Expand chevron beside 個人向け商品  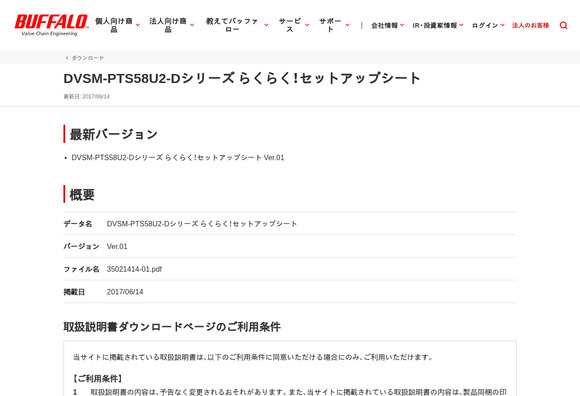point(138,25)
